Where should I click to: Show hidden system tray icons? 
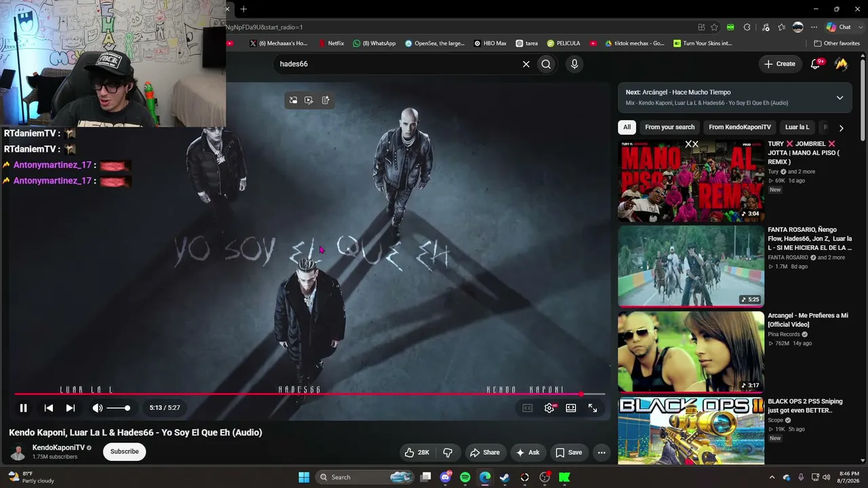click(772, 477)
